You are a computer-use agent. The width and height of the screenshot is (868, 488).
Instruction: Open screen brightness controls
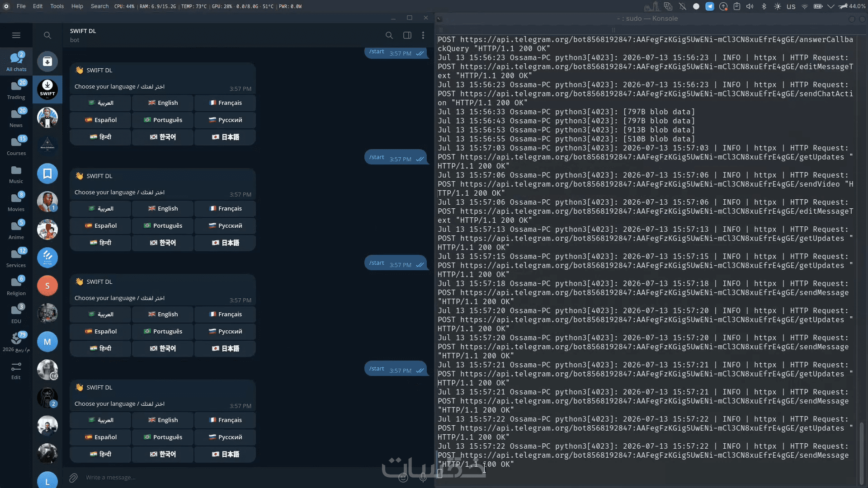[778, 6]
